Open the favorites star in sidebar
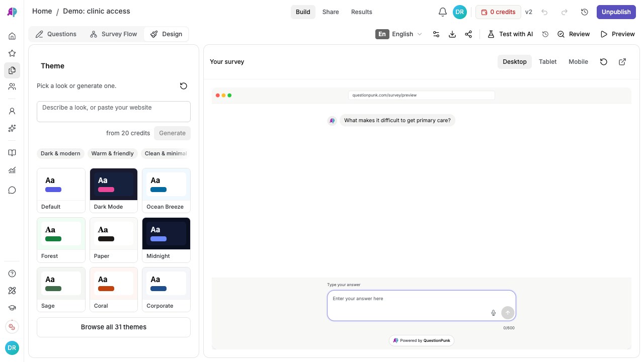Image resolution: width=644 pixels, height=362 pixels. (x=12, y=53)
